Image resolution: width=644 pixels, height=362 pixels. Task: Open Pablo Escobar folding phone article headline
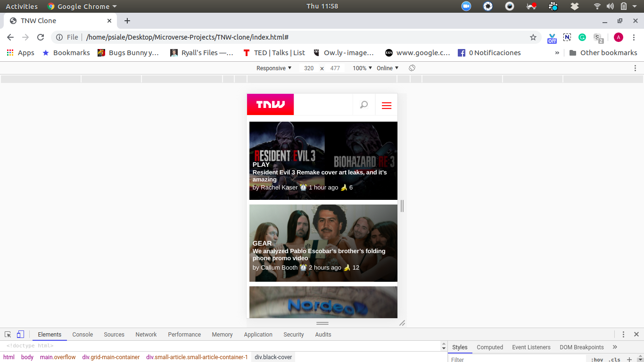pyautogui.click(x=319, y=255)
